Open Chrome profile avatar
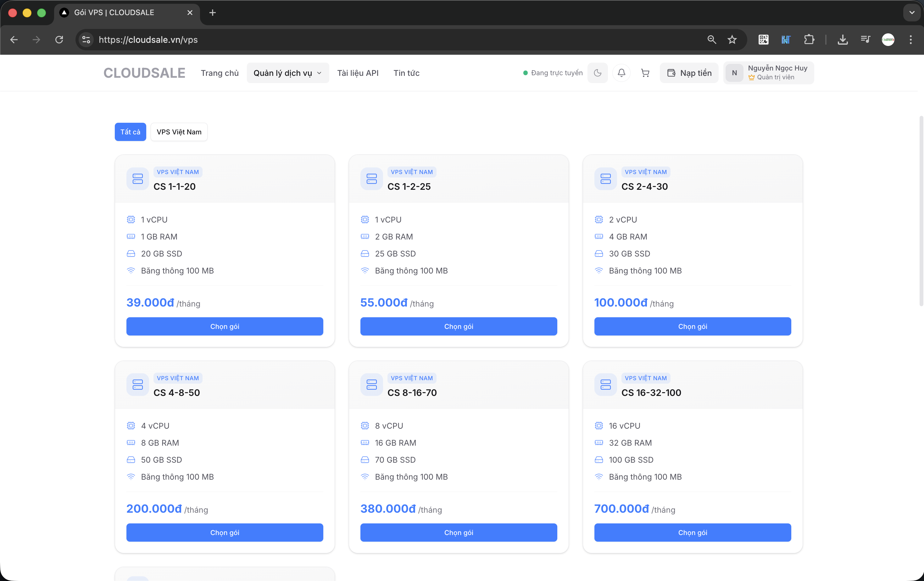Viewport: 924px width, 581px height. (x=888, y=40)
